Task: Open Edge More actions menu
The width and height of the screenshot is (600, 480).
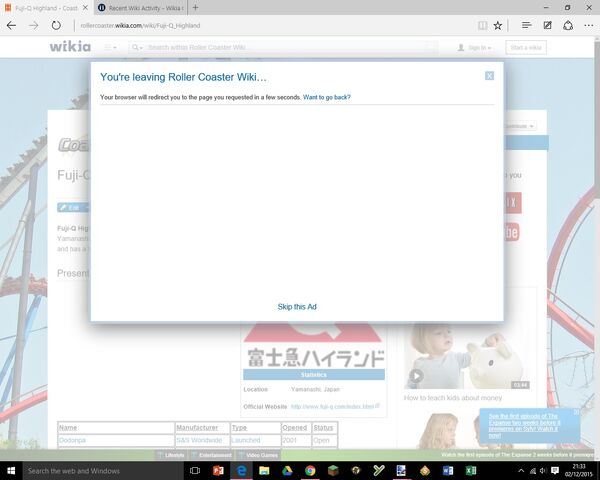Action: pyautogui.click(x=589, y=26)
